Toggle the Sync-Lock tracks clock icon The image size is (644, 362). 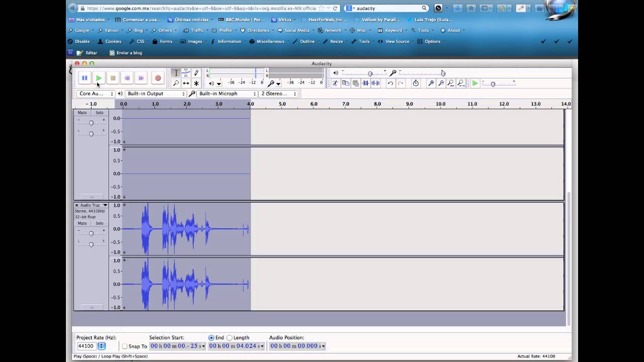point(416,83)
